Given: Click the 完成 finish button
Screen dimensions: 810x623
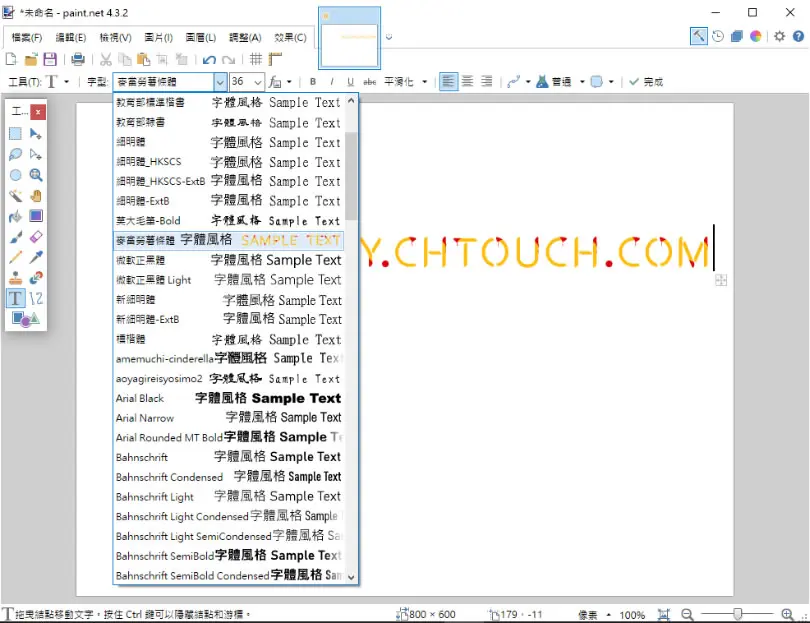Looking at the screenshot, I should tap(646, 82).
